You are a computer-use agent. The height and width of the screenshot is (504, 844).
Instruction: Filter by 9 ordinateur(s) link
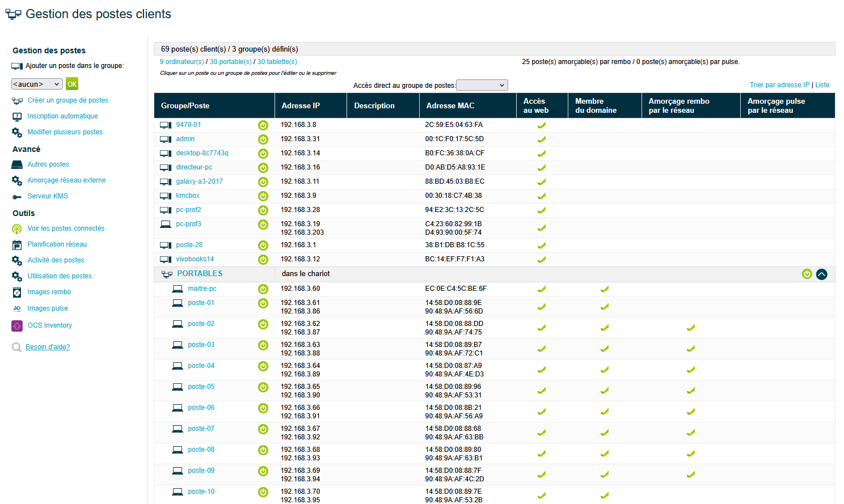click(182, 62)
